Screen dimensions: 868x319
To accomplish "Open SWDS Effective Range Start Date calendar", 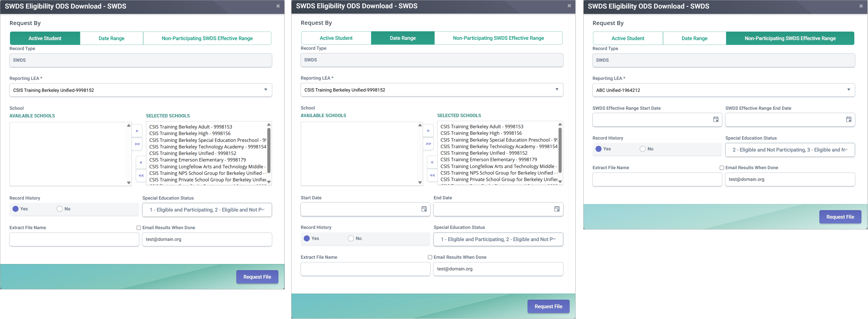I will pyautogui.click(x=716, y=119).
